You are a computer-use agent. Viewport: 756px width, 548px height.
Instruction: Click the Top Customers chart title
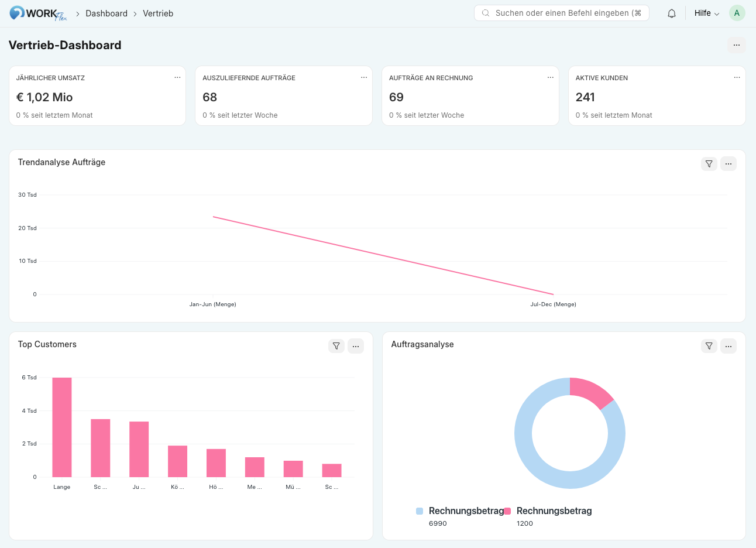pos(47,344)
